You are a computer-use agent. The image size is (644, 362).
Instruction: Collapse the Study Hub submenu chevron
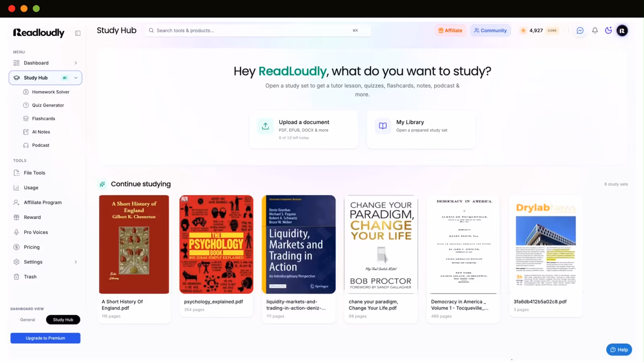pos(76,78)
